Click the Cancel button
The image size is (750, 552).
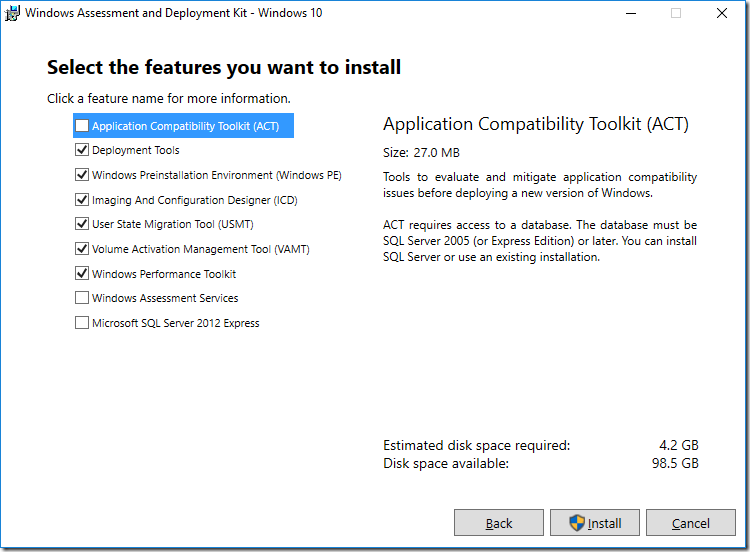tap(691, 523)
